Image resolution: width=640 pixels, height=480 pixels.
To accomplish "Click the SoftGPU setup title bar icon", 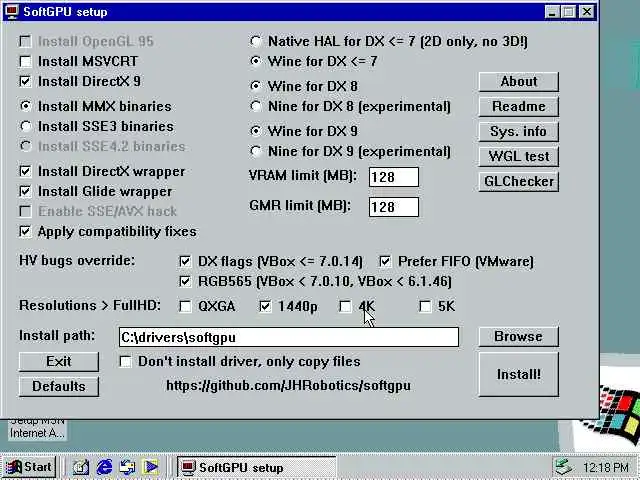I will point(12,11).
